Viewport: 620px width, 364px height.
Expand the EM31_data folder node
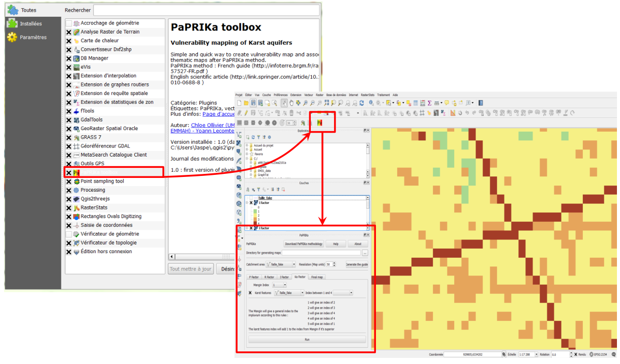(251, 171)
